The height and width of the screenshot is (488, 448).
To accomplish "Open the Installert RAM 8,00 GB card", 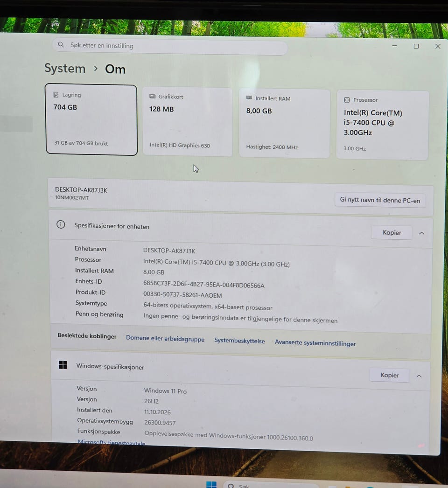I will (284, 124).
